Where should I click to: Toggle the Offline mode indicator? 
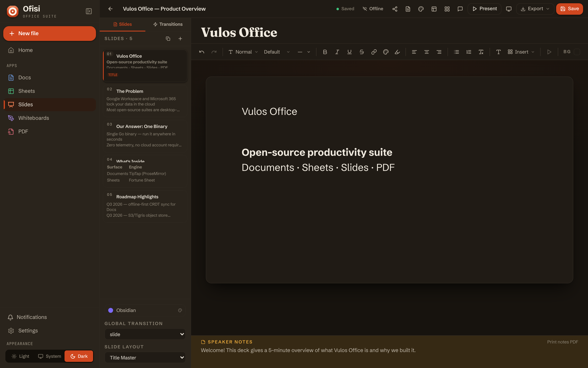[x=373, y=9]
